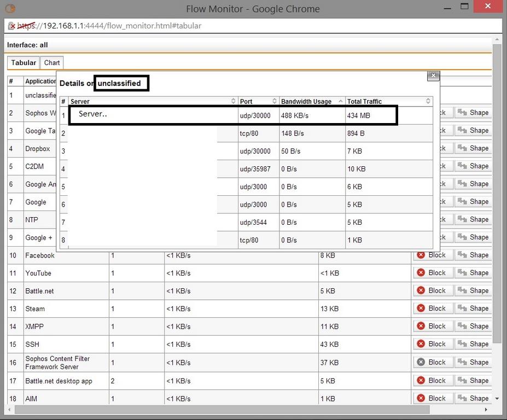Shape traffic in row 3 Google
The height and width of the screenshot is (420, 507).
coord(473,131)
